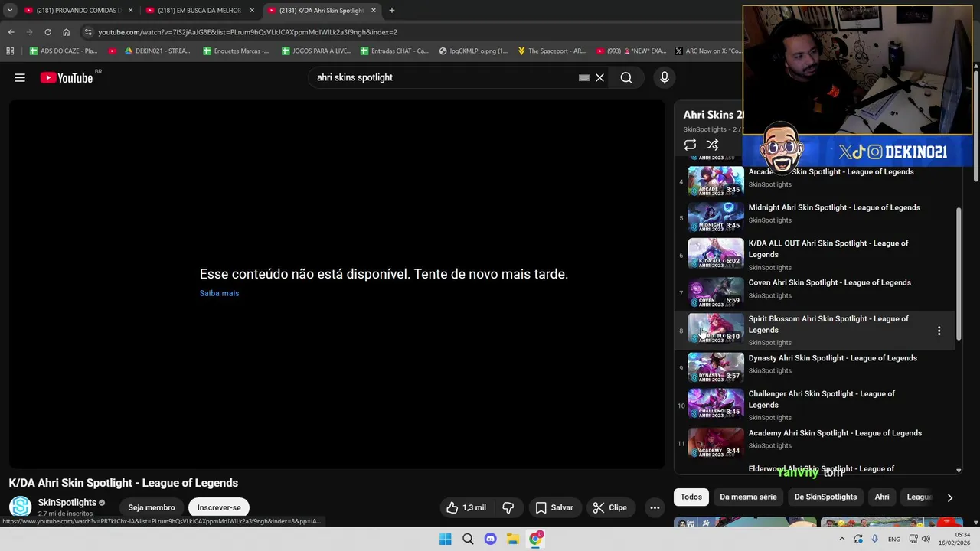Click Seja membro button
Viewport: 980px width, 551px height.
tap(152, 507)
